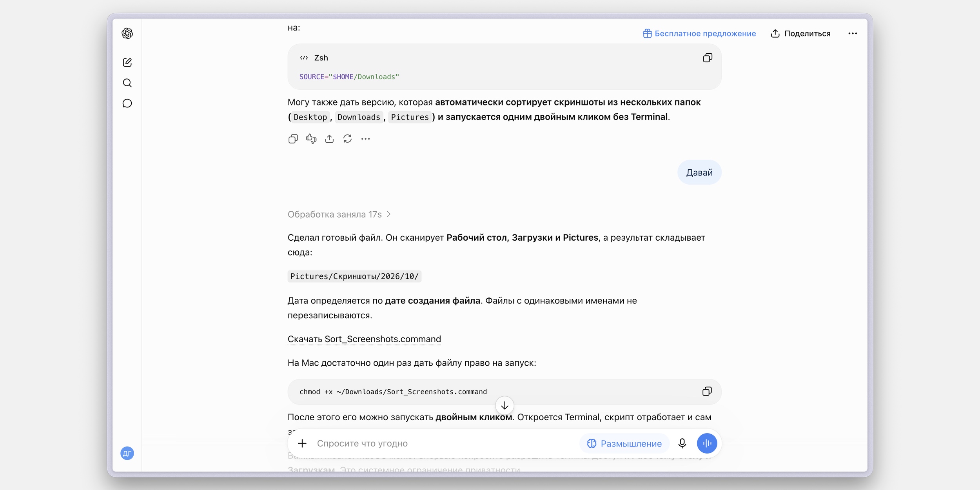Screen dimensions: 980x490
Task: Click the user message bubble Давай
Action: pyautogui.click(x=699, y=172)
